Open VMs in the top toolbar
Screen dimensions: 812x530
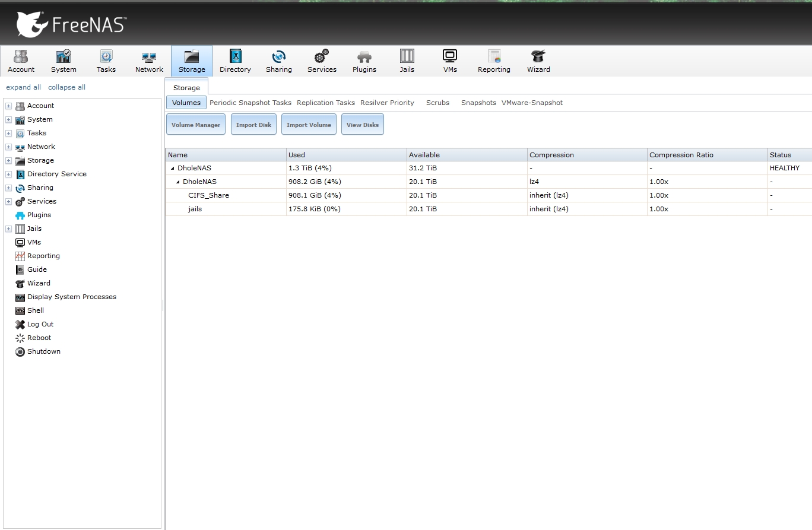coord(450,61)
